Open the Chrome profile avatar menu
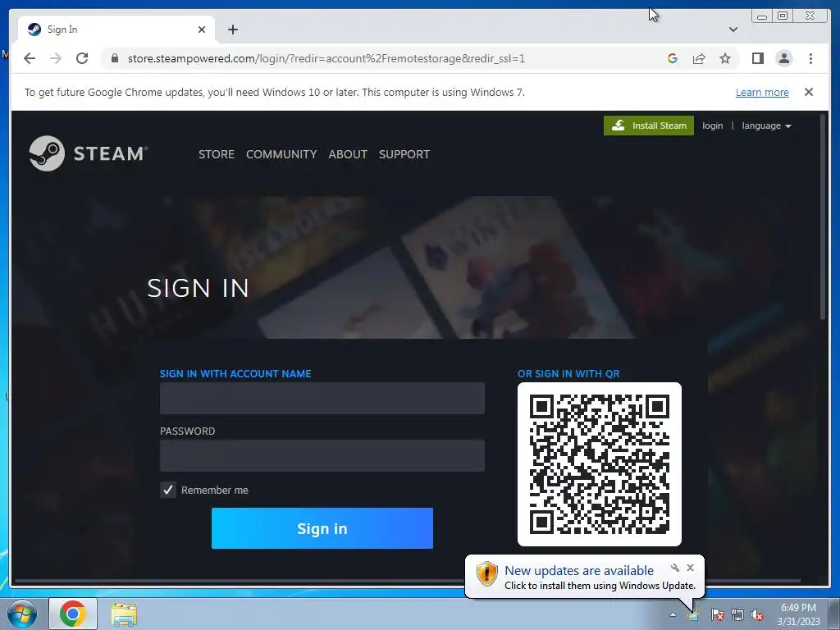This screenshot has height=630, width=840. (x=783, y=58)
